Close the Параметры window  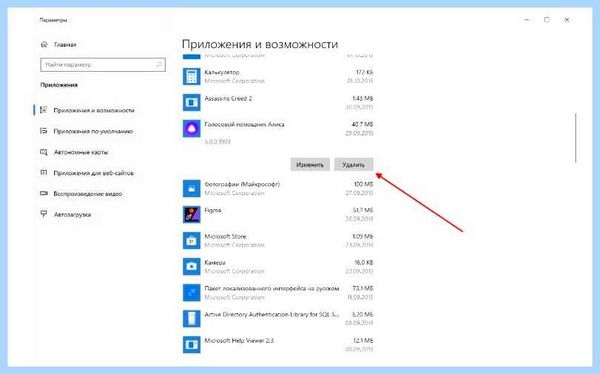(567, 20)
